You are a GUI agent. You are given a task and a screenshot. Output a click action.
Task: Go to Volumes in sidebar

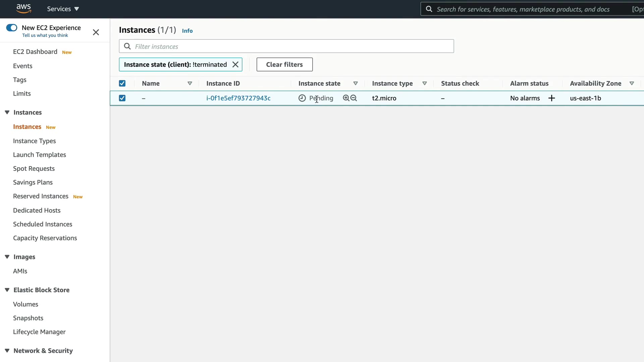(x=25, y=304)
